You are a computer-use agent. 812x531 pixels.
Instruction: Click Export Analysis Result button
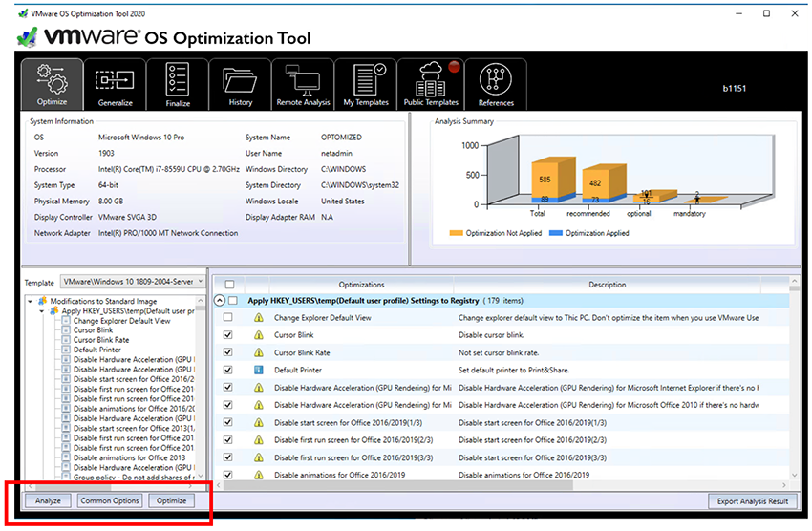tap(753, 501)
